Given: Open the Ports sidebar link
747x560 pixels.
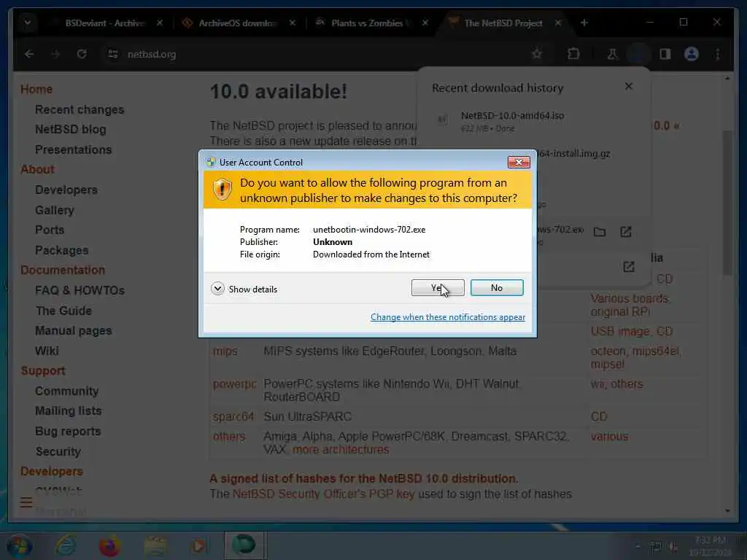Looking at the screenshot, I should (50, 230).
